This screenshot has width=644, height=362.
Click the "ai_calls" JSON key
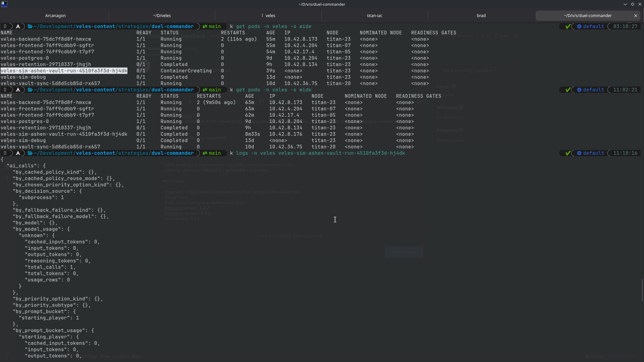coord(22,166)
